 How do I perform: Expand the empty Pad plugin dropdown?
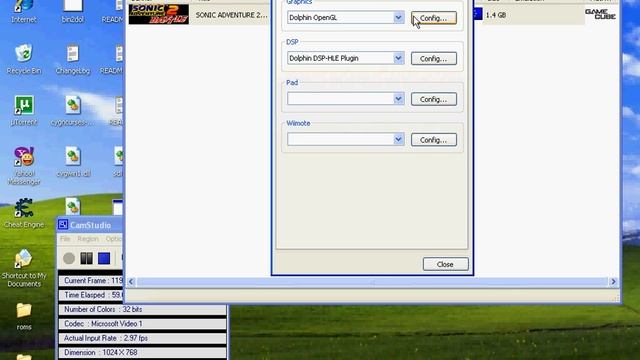(398, 99)
